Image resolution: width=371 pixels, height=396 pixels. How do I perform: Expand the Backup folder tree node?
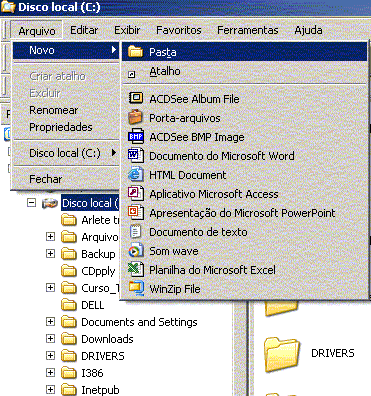(x=50, y=254)
